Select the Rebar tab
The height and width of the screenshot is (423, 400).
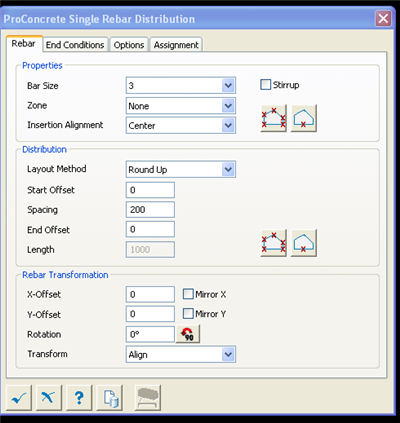point(24,44)
